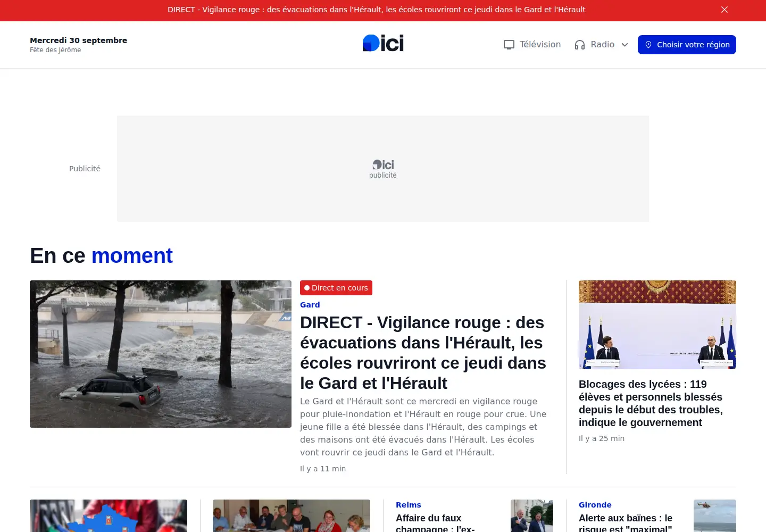
Task: Open the Gironde helicopter thumbnail
Action: (x=715, y=516)
